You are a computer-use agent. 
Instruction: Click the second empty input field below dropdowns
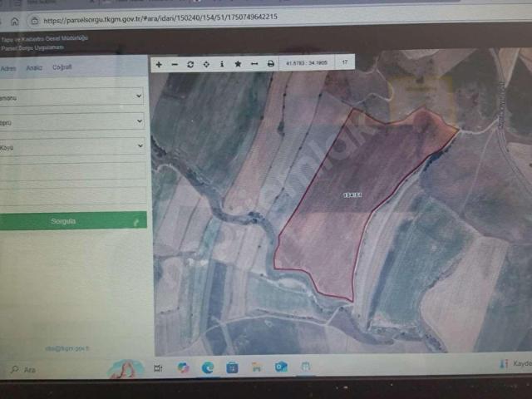(x=72, y=195)
